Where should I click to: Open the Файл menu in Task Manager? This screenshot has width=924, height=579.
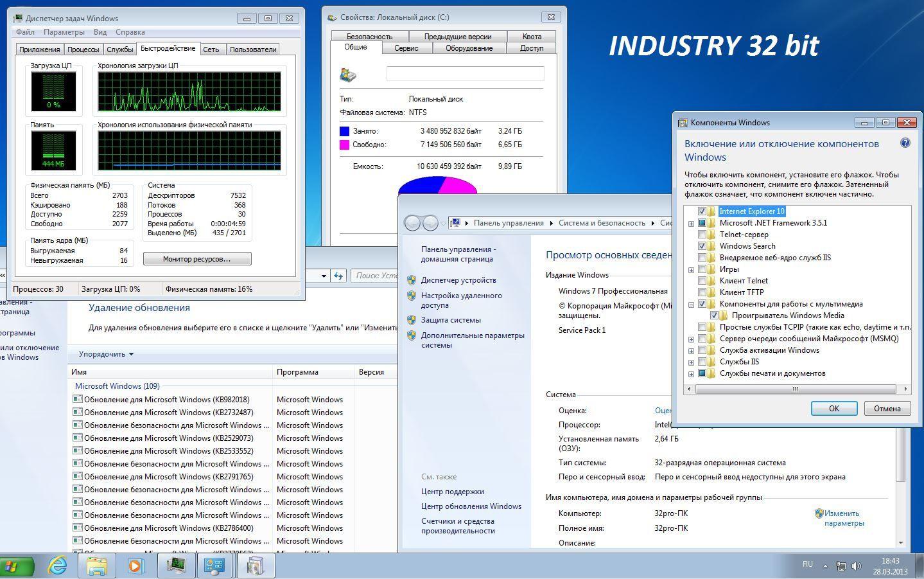[25, 32]
